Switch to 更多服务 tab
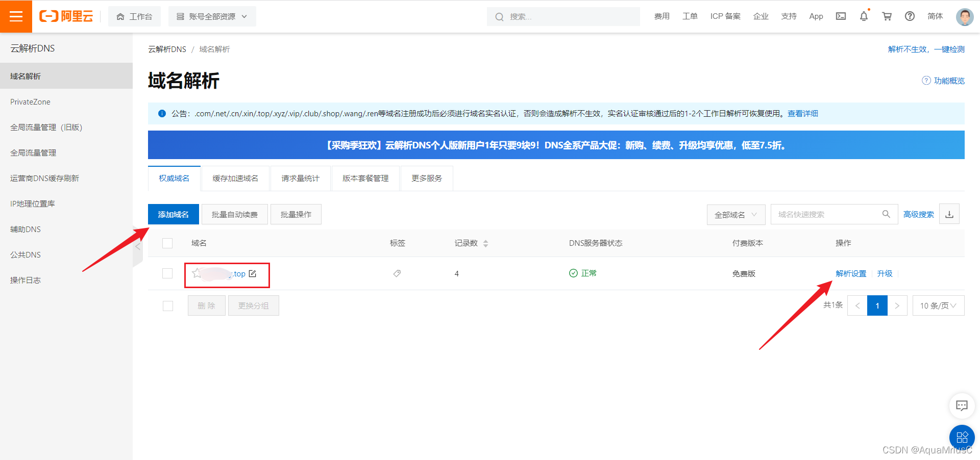Viewport: 980px width, 460px height. tap(427, 178)
